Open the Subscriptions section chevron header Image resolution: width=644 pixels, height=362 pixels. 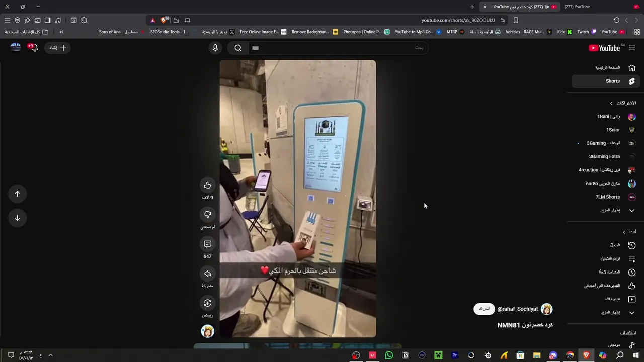coord(623,103)
